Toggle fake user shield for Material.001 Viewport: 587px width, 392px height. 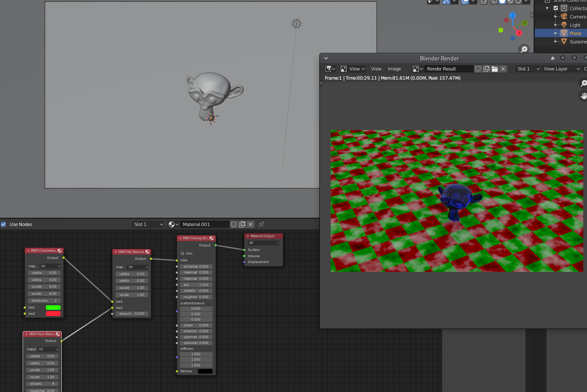point(234,224)
